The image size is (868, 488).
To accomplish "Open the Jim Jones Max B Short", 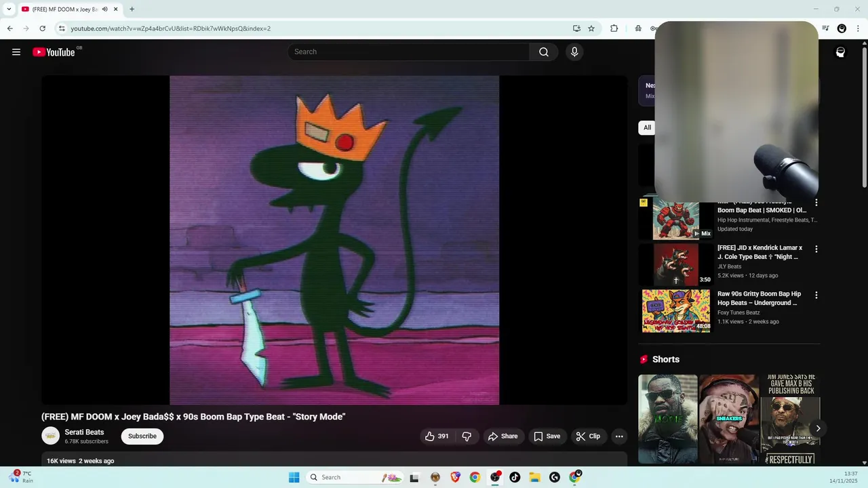I will click(x=790, y=419).
